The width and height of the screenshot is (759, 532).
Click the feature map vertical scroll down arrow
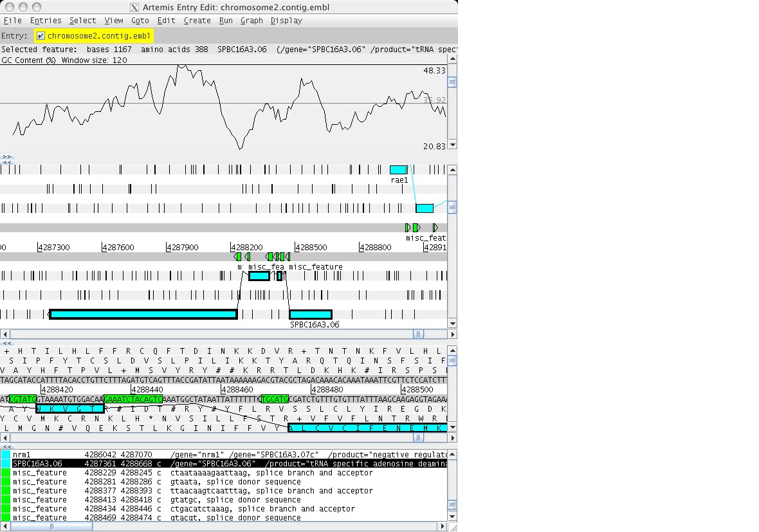(x=453, y=324)
